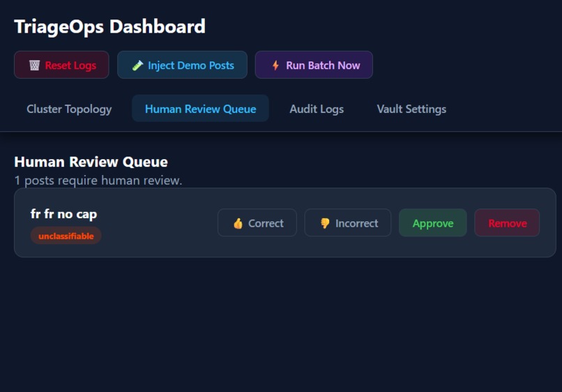This screenshot has height=392, width=562.
Task: Click the 'Human Review Queue' section heading
Action: pos(91,162)
